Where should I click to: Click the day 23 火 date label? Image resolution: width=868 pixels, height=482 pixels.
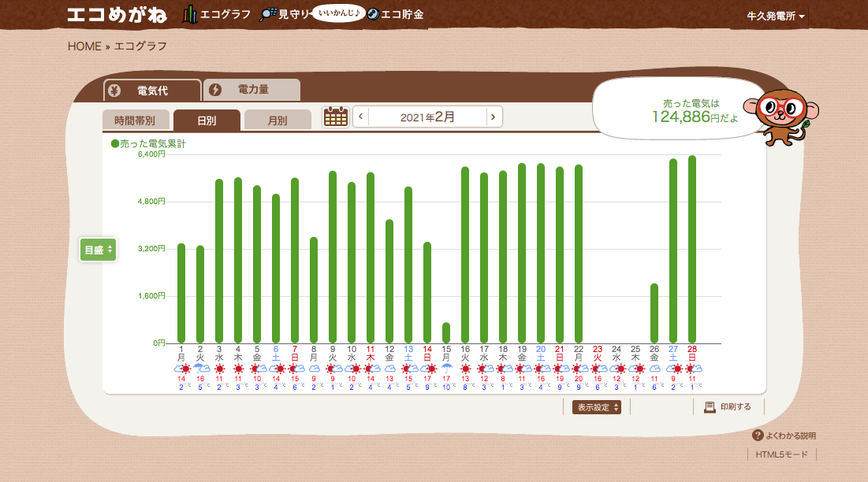(x=598, y=353)
